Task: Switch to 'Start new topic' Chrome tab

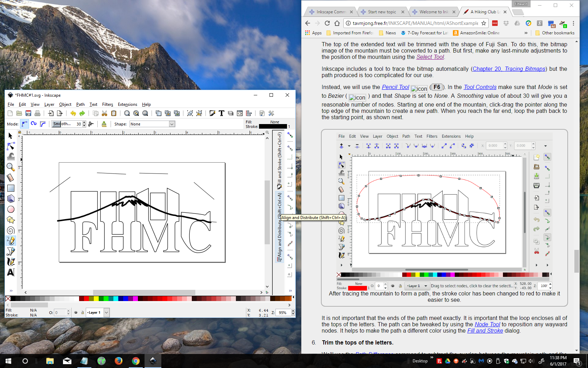Action: coord(382,12)
